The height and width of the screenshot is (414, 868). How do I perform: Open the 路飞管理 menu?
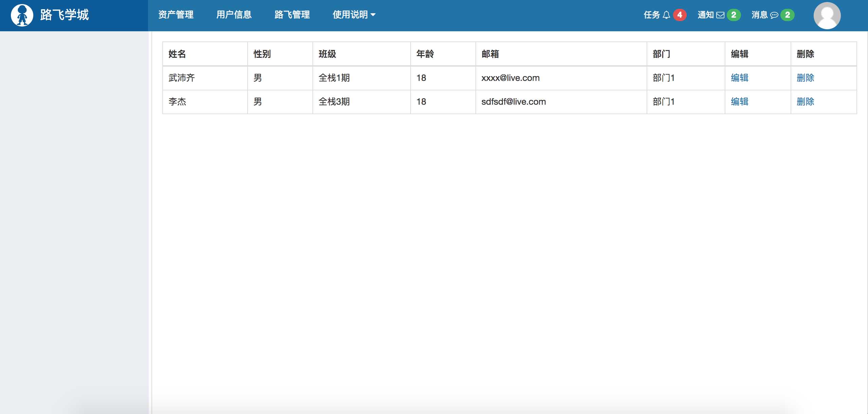(292, 15)
